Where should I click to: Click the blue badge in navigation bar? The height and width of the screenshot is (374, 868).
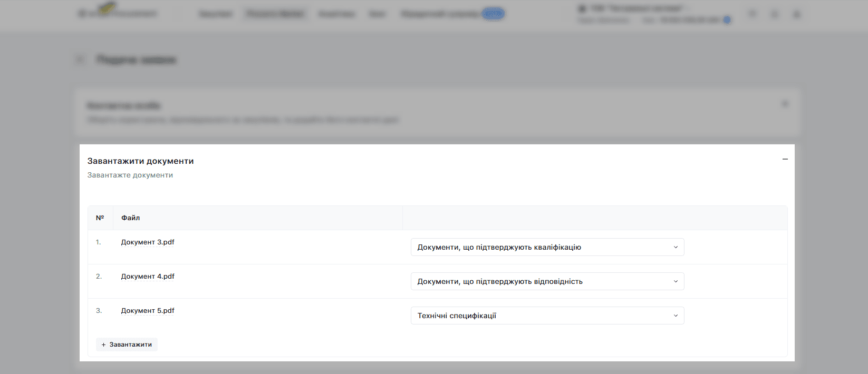494,14
